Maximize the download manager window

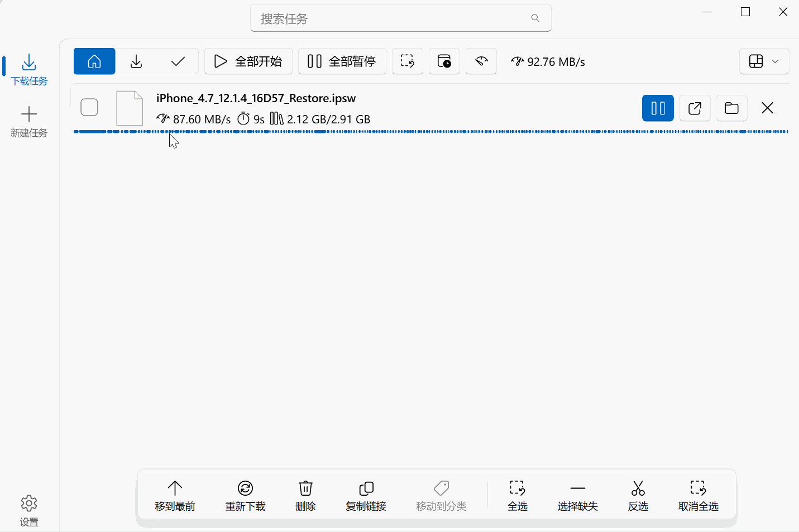[x=745, y=12]
